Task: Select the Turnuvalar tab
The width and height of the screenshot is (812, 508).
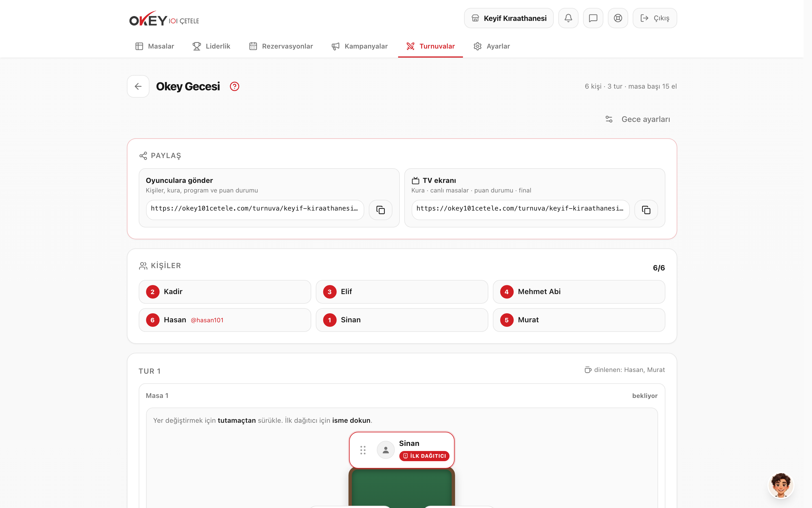Action: coord(431,46)
